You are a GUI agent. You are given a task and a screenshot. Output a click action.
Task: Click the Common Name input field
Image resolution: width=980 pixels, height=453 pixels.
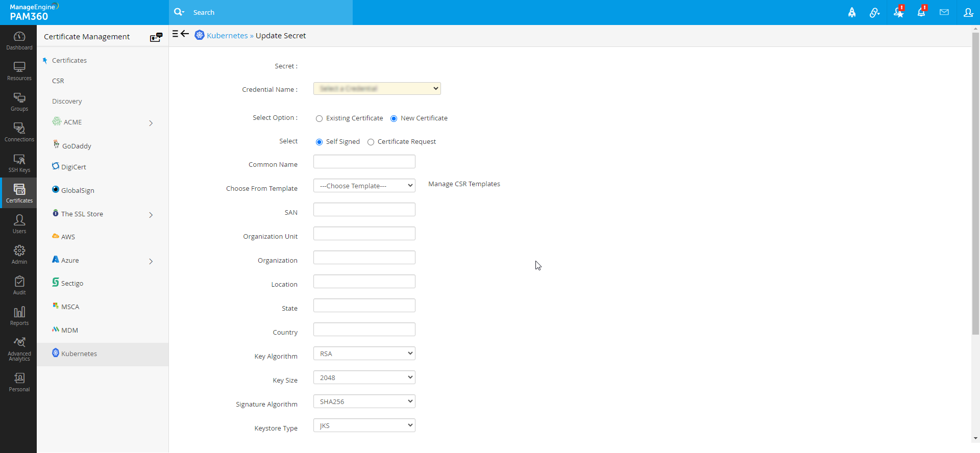pyautogui.click(x=364, y=162)
